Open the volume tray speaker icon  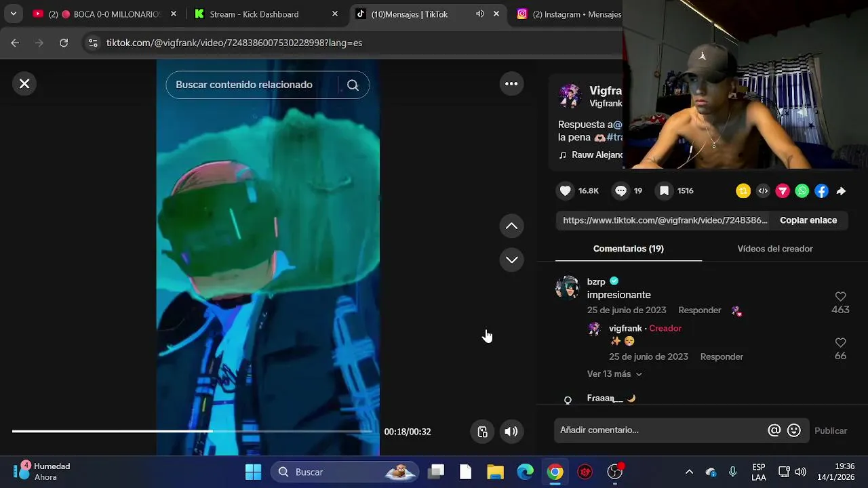pos(800,472)
